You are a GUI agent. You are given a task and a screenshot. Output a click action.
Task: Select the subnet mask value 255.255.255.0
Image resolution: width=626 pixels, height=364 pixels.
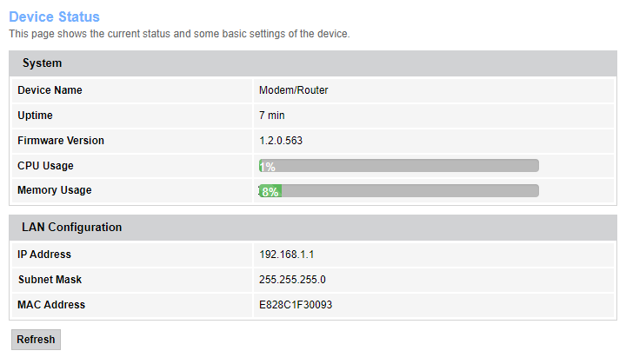pyautogui.click(x=292, y=280)
